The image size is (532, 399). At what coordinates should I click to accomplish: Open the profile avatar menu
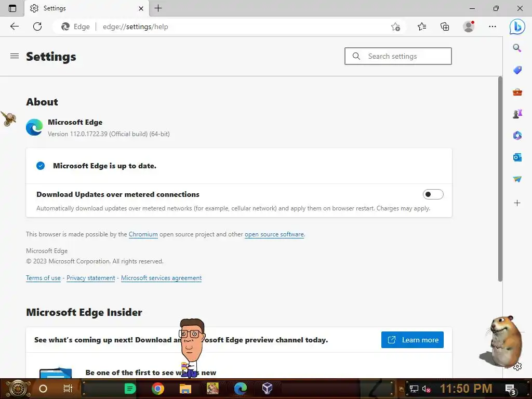coord(469,26)
